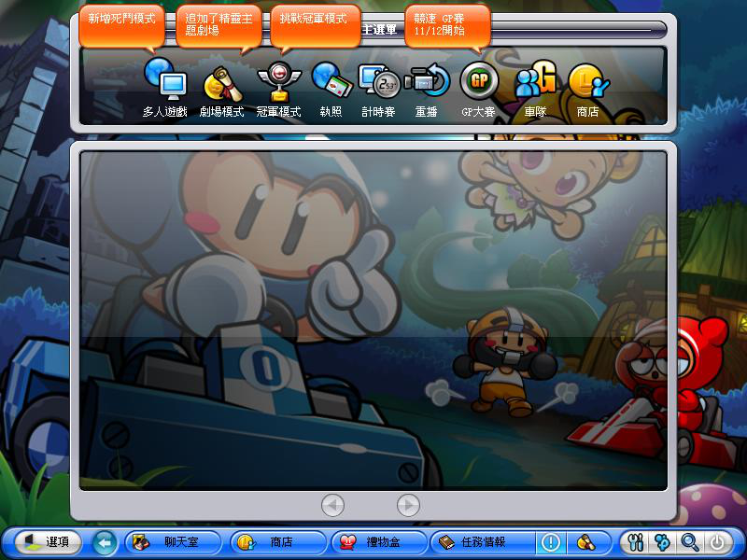Click the exclamation notice icon
747x560 pixels.
click(x=551, y=542)
